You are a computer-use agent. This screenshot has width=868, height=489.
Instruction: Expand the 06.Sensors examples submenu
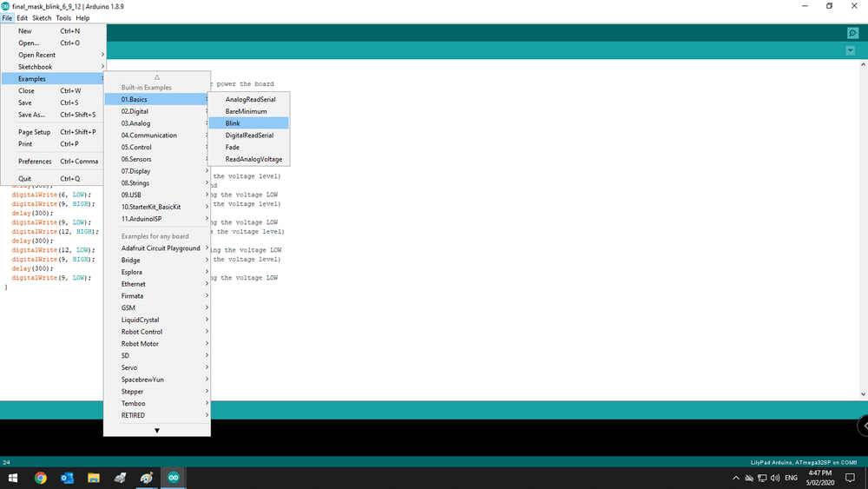(x=156, y=159)
